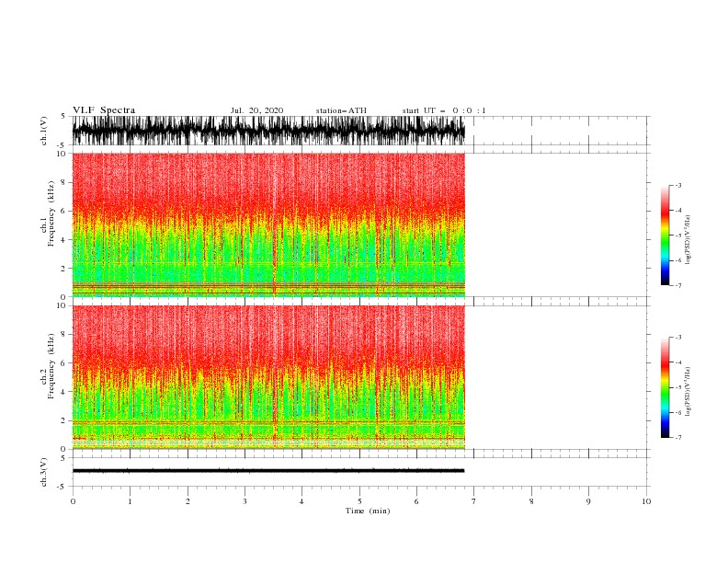The width and height of the screenshot is (728, 563).
Task: Click the "-3" label on ch.1 color bar
Action: (x=678, y=185)
